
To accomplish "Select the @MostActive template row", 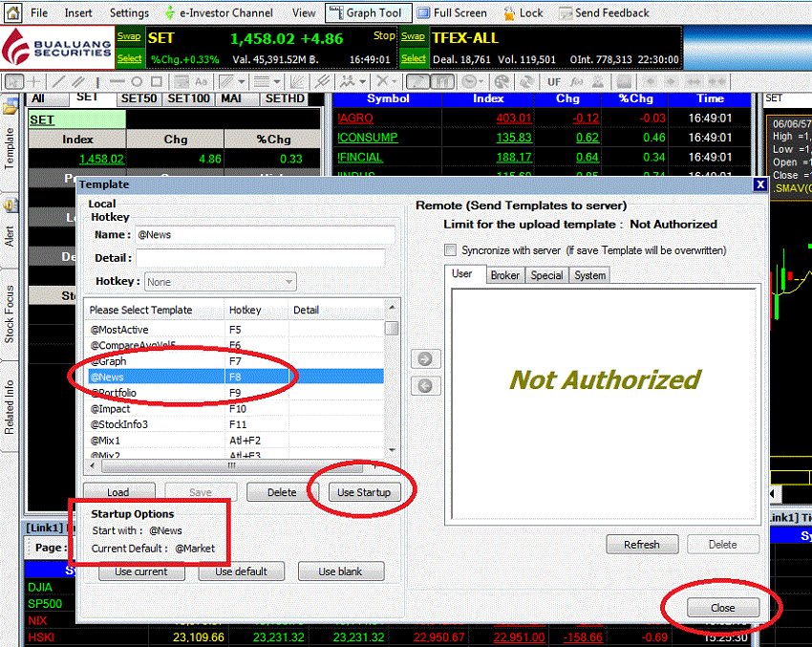I will point(236,330).
